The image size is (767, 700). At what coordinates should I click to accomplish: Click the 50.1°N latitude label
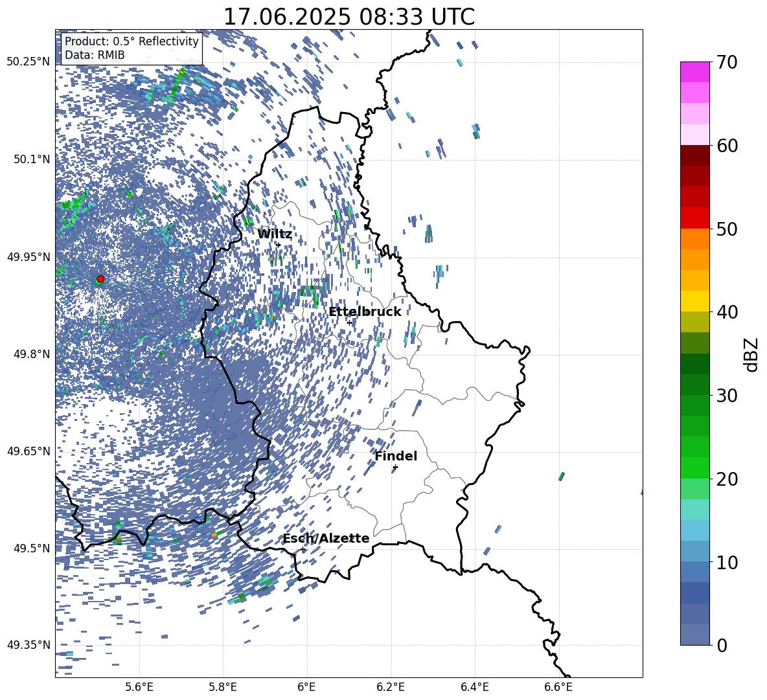[32, 159]
